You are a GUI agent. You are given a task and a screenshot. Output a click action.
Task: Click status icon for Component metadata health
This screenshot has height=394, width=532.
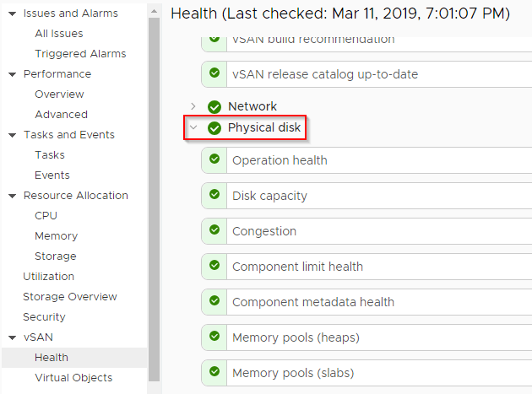(214, 301)
